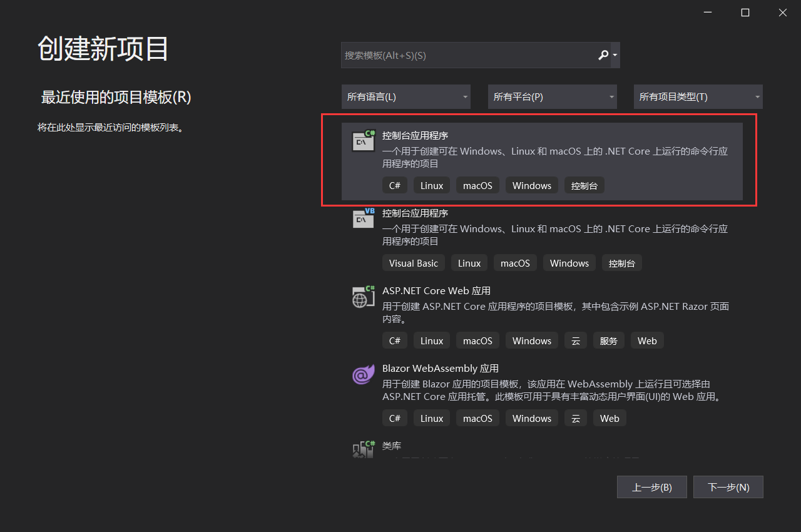
Task: Click the 类库 template icon
Action: point(363,449)
